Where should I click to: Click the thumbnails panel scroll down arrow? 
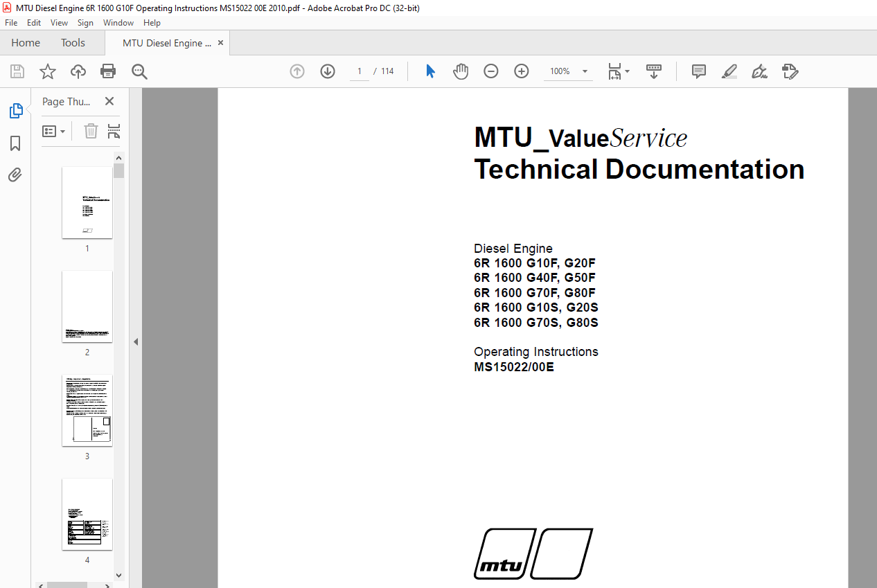pos(119,575)
